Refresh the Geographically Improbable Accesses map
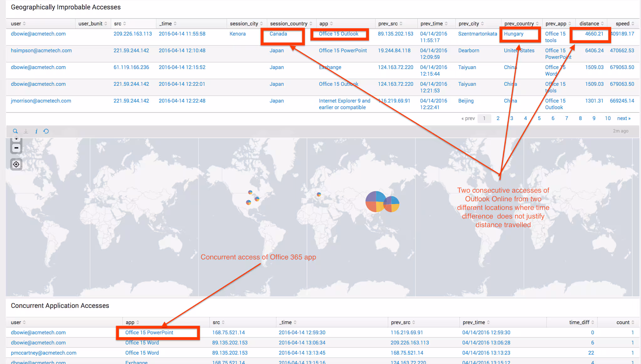 coord(46,131)
